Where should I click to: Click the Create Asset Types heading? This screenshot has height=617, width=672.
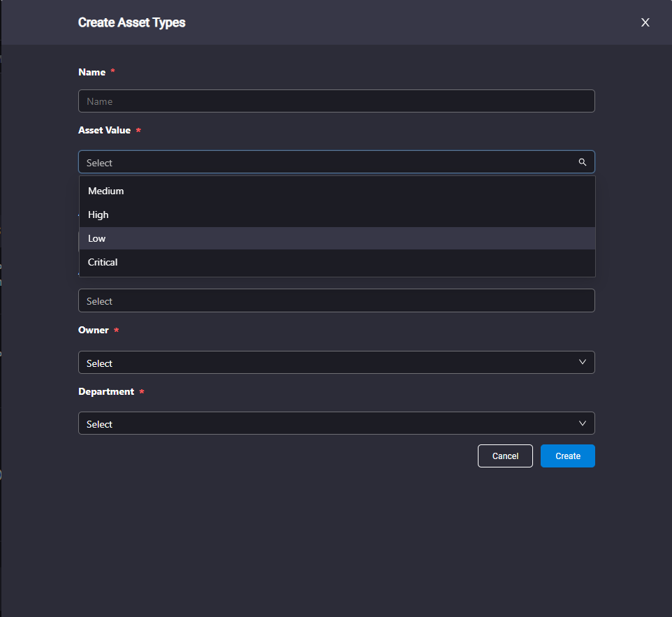(x=131, y=22)
